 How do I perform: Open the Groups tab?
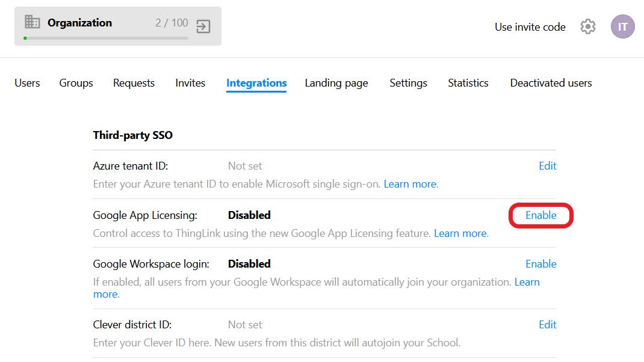click(76, 83)
